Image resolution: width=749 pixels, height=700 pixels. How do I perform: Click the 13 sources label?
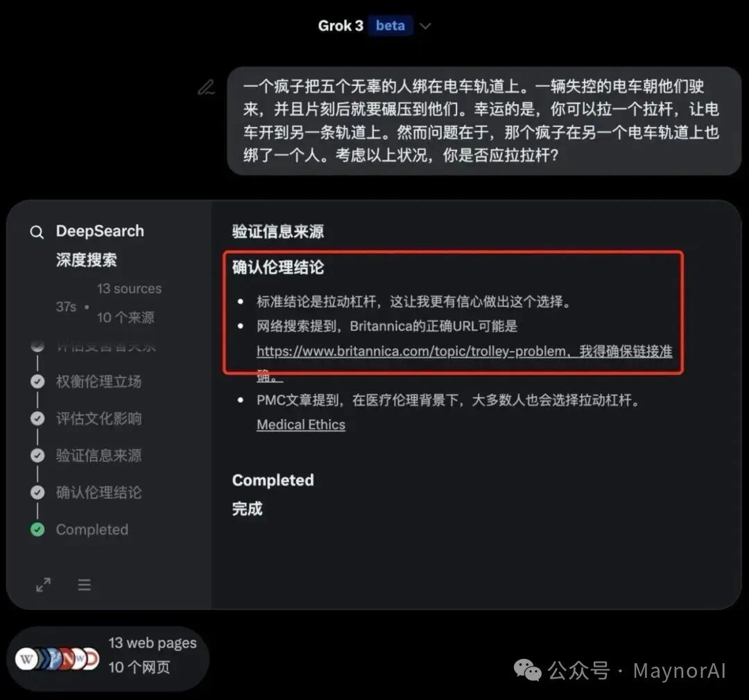(x=129, y=289)
